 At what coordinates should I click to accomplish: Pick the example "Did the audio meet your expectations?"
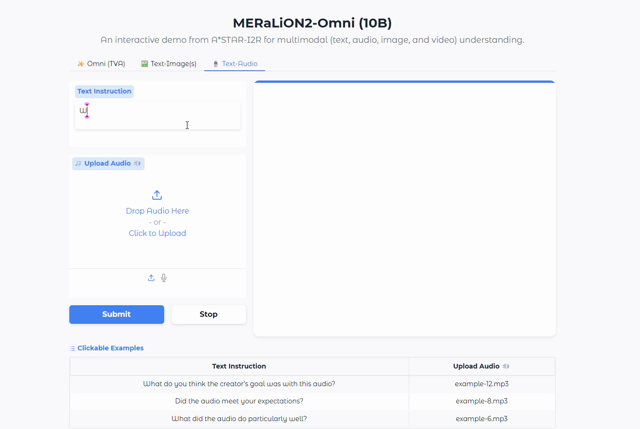pos(239,401)
